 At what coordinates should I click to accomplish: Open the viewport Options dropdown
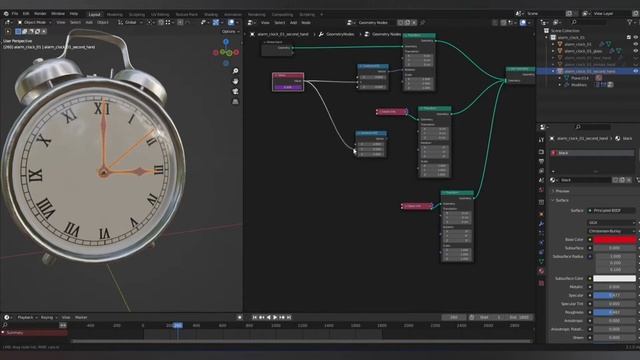[x=231, y=31]
